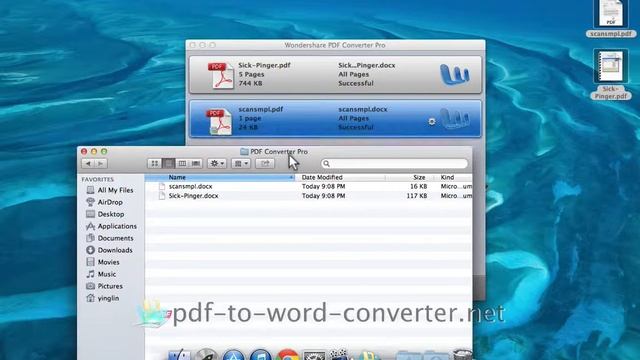Screen dimensions: 640x360
Task: Click the scansmpl.docx document icon
Action: point(162,187)
